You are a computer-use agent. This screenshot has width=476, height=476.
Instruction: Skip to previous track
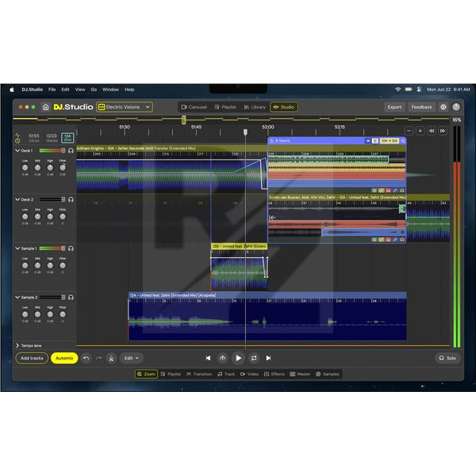[x=208, y=359]
